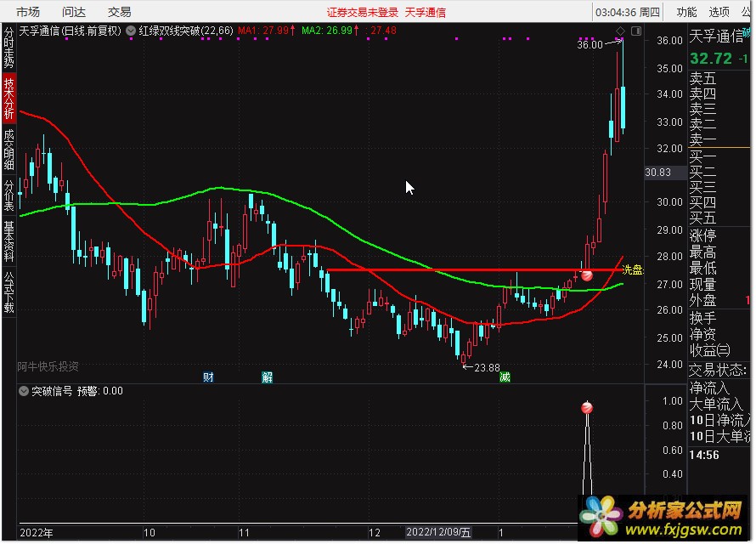Click the 涨停 field in quote panel
This screenshot has height=544, width=756.
702,235
